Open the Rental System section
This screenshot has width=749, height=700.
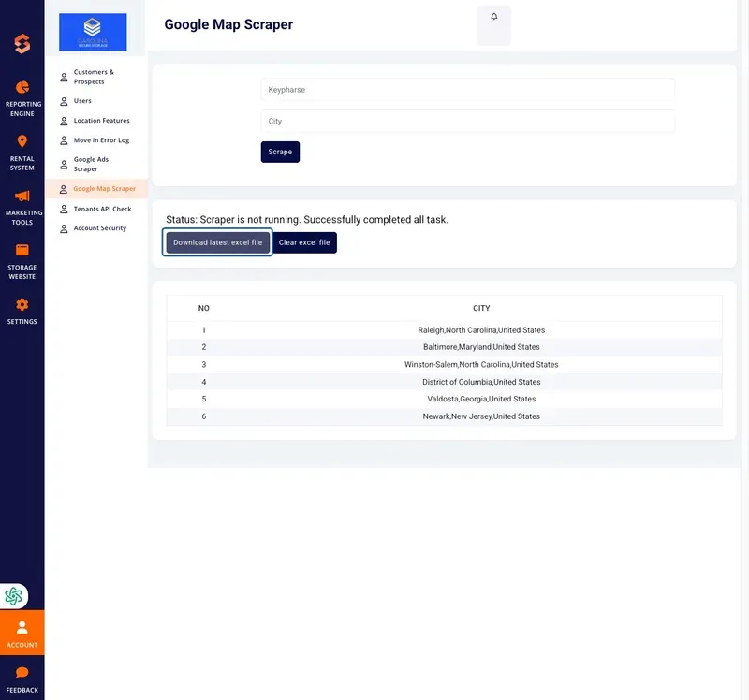pyautogui.click(x=22, y=153)
